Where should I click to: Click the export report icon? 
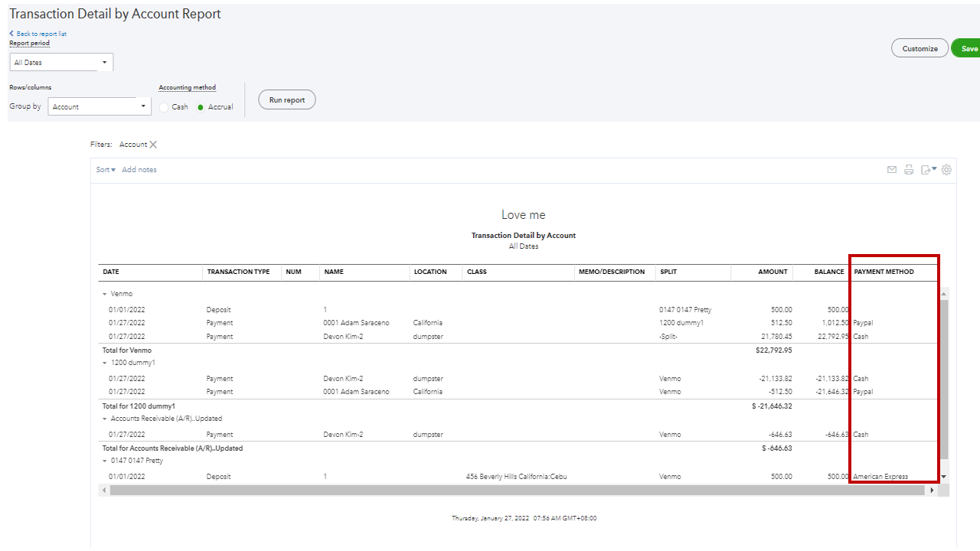point(926,169)
